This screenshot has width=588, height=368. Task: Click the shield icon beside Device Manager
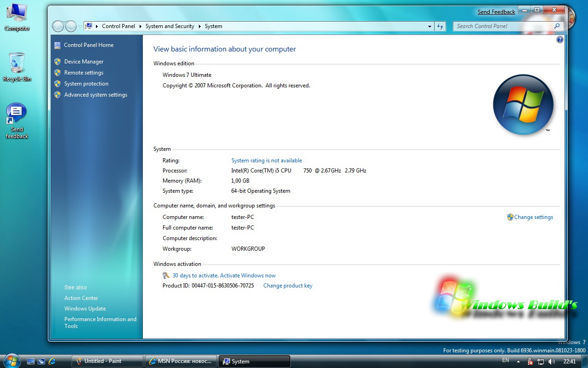click(x=57, y=62)
